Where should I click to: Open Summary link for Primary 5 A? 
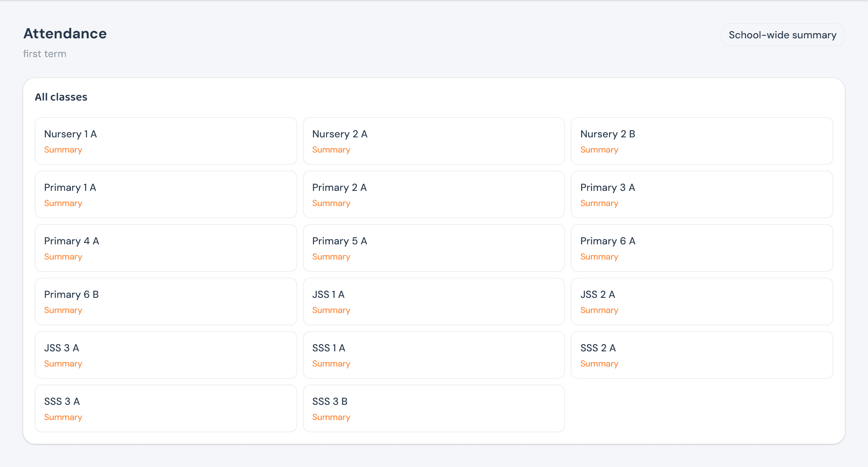(x=331, y=257)
